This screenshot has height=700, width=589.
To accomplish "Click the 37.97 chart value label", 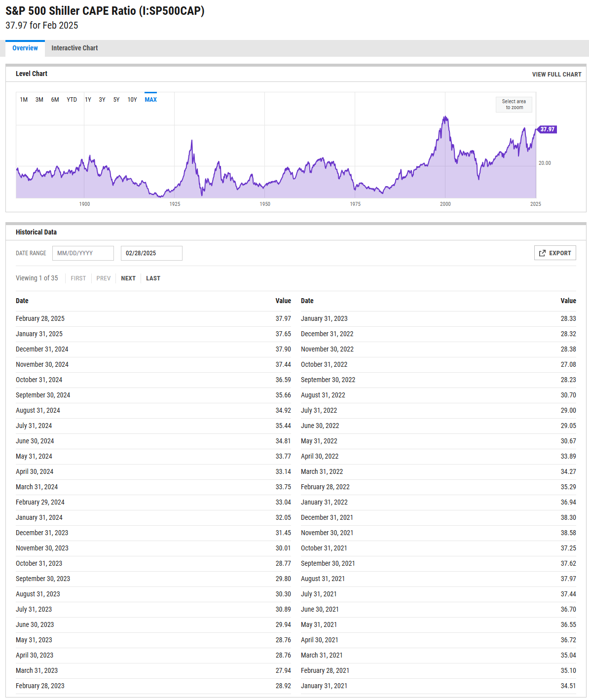I will [x=547, y=129].
